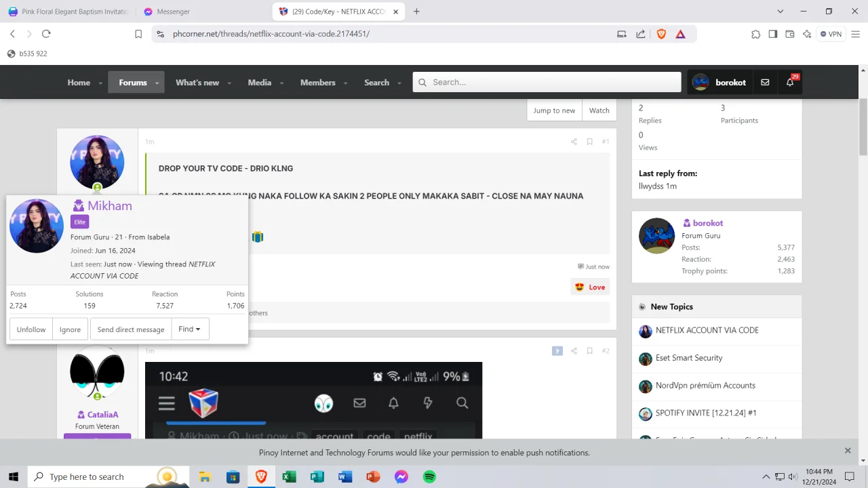Click the share icon on post #1

tap(574, 142)
